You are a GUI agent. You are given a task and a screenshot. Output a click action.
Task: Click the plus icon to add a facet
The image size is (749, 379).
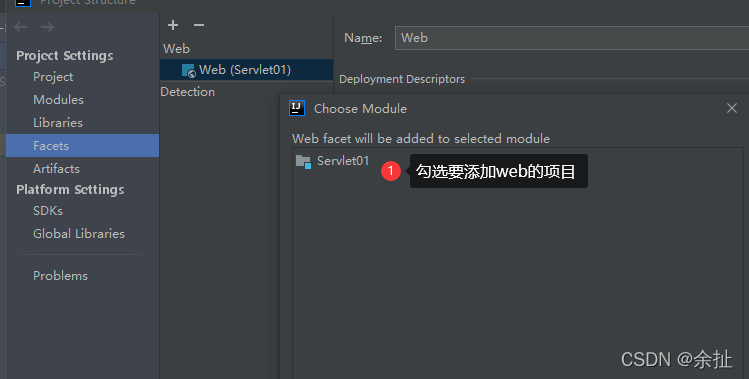click(x=173, y=25)
